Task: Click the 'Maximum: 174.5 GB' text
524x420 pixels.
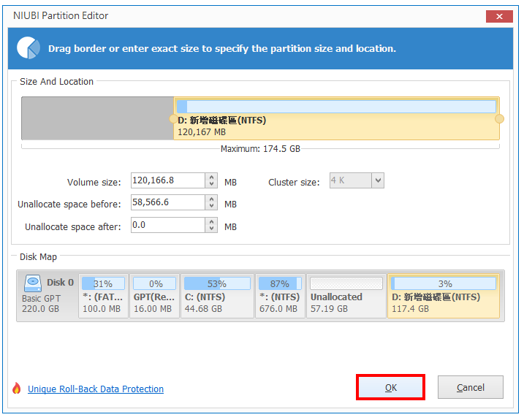Action: [260, 149]
